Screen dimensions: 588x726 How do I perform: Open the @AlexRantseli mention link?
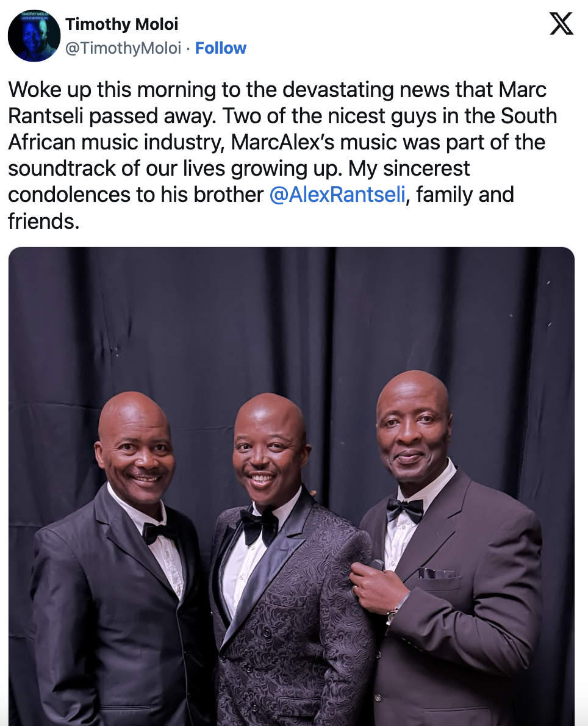click(x=337, y=195)
